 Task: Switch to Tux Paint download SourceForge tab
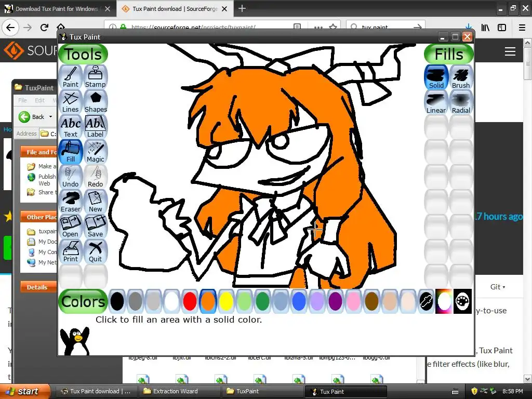pos(175,9)
